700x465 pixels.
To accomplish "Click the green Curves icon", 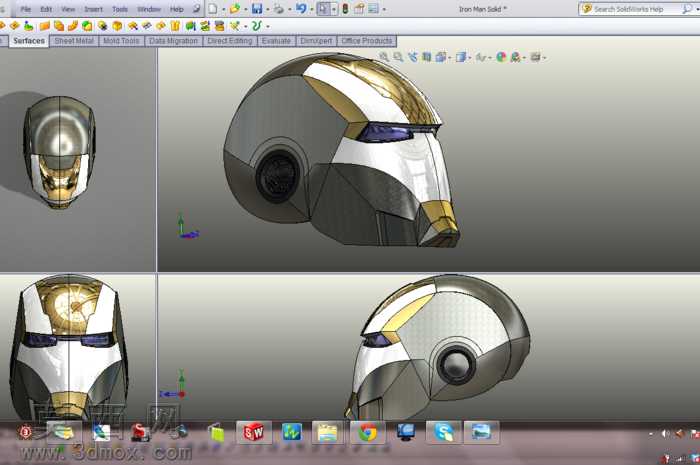I will pyautogui.click(x=257, y=26).
